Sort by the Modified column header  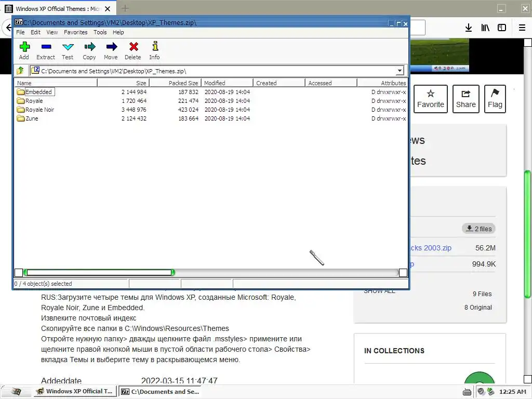[x=227, y=83]
